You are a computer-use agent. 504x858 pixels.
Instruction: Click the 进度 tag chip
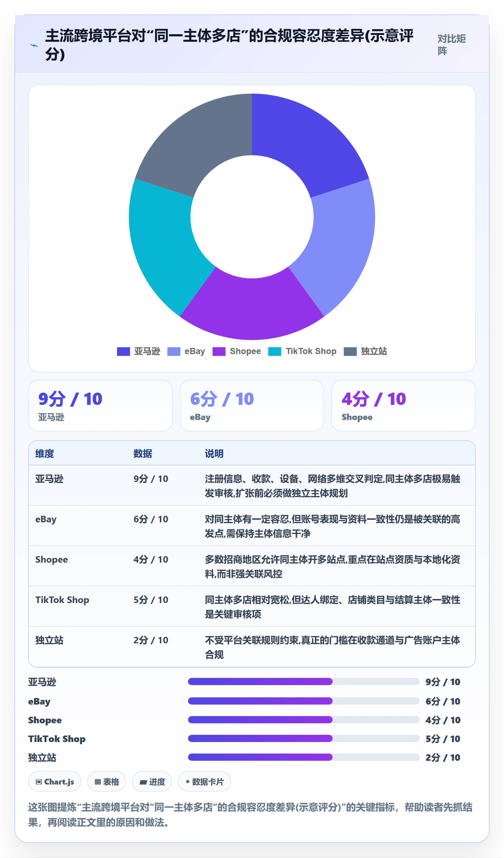pyautogui.click(x=152, y=782)
